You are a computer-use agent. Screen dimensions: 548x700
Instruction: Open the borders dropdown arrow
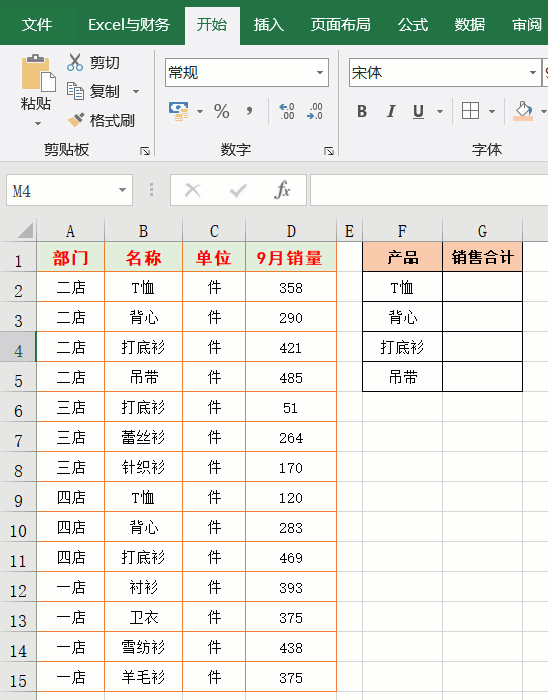tap(492, 111)
